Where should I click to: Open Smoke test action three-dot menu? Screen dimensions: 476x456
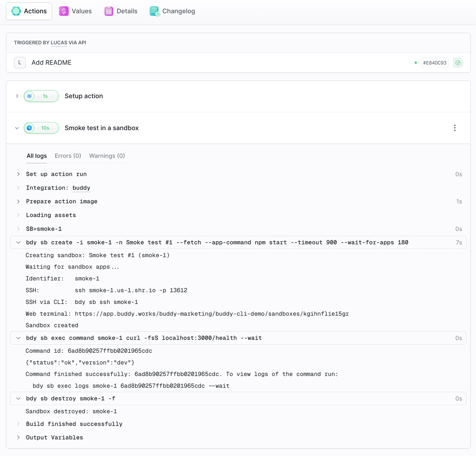tap(455, 128)
